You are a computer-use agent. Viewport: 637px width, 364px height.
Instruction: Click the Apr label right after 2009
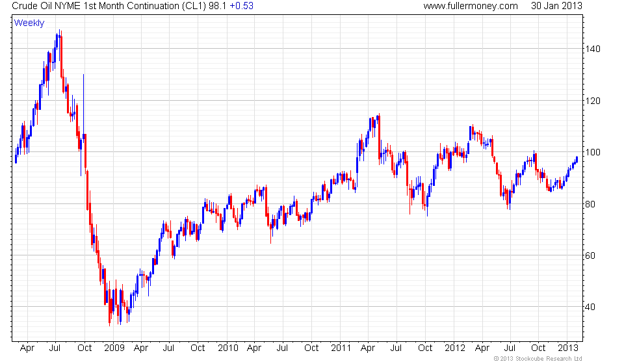pos(141,348)
